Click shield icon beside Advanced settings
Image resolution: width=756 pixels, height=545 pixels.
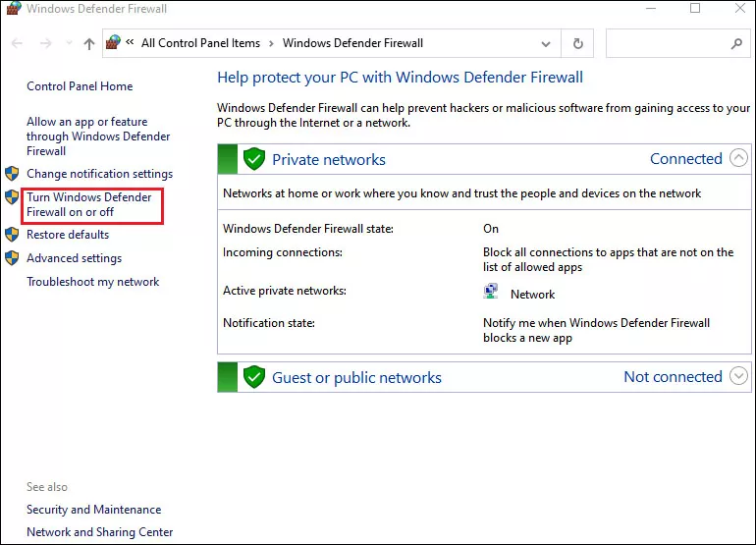click(12, 258)
